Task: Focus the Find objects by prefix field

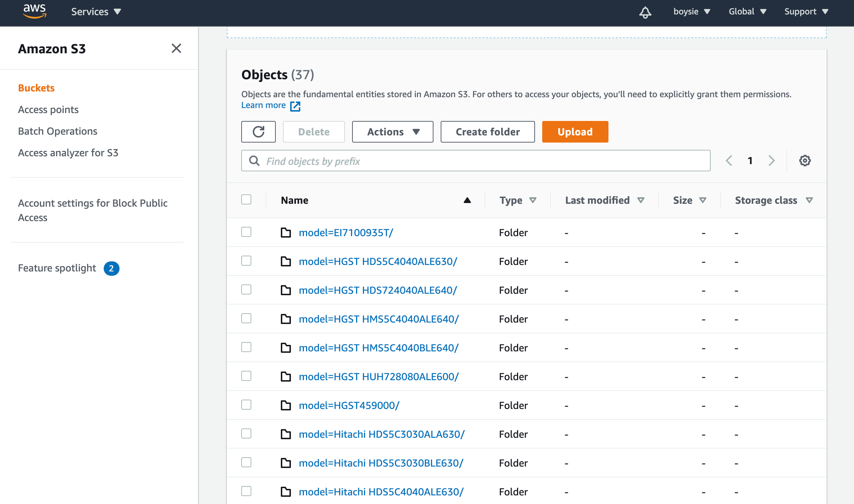Action: tap(476, 161)
